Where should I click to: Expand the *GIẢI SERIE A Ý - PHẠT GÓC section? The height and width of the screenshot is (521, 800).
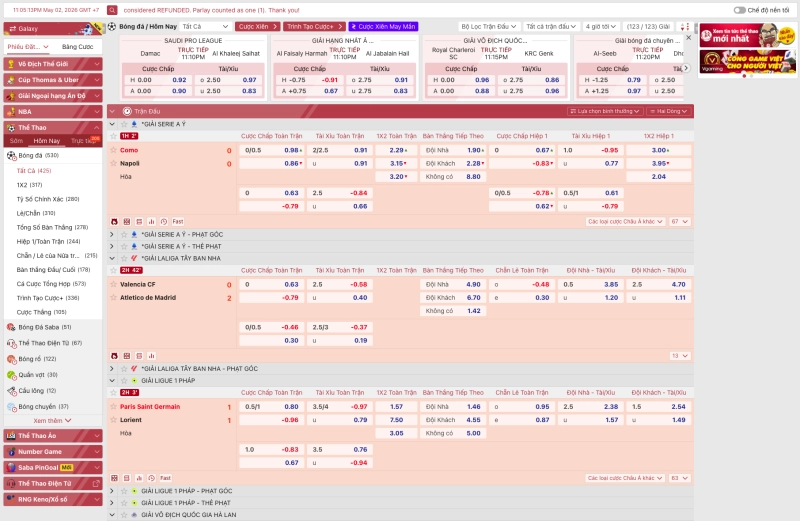coord(112,235)
